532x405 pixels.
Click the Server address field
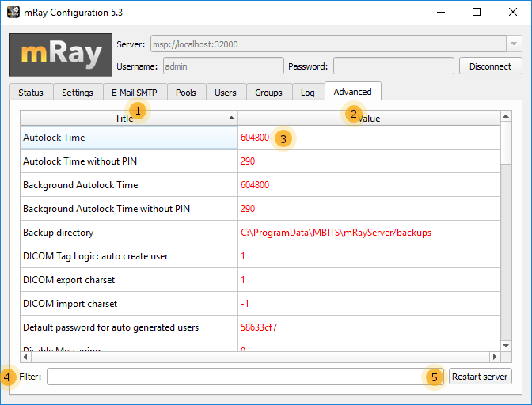(x=329, y=44)
